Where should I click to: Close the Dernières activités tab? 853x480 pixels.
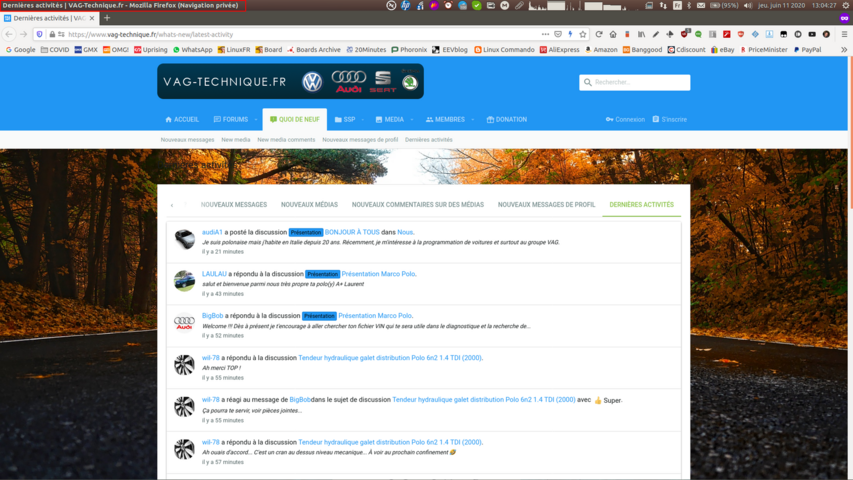[92, 18]
